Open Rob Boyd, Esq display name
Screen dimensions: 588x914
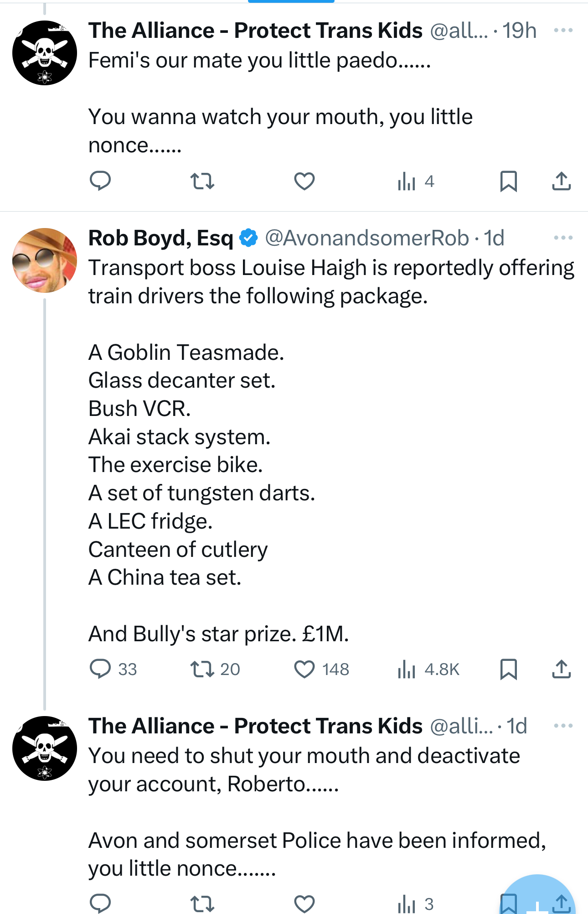click(160, 238)
